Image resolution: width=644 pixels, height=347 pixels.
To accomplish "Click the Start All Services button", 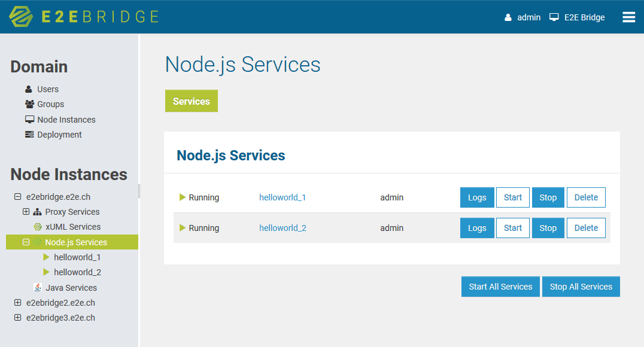I will [500, 287].
